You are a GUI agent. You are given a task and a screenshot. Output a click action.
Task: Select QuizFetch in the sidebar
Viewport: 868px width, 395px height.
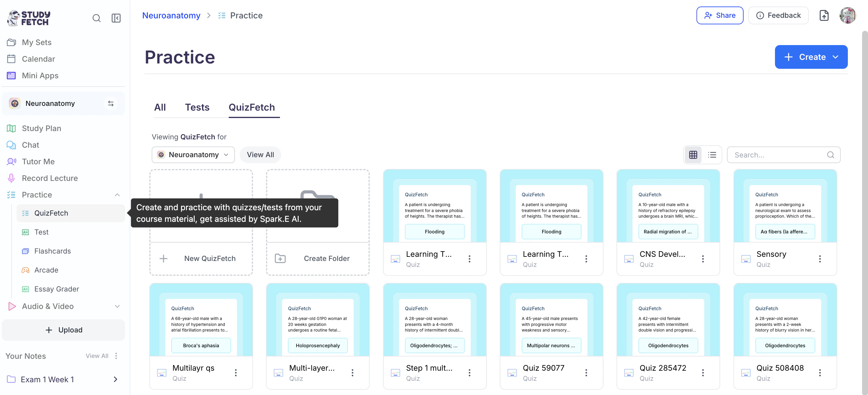click(71, 213)
